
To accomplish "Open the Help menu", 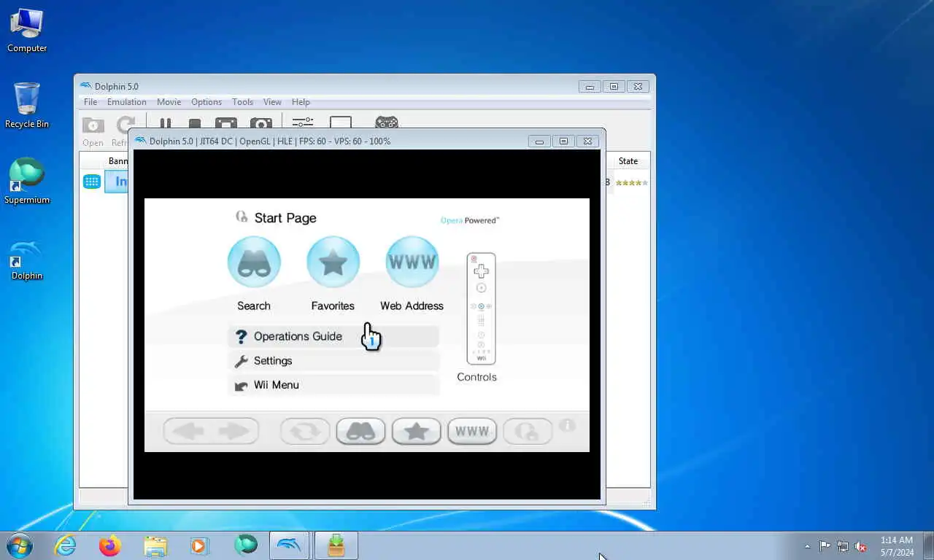I will 301,102.
